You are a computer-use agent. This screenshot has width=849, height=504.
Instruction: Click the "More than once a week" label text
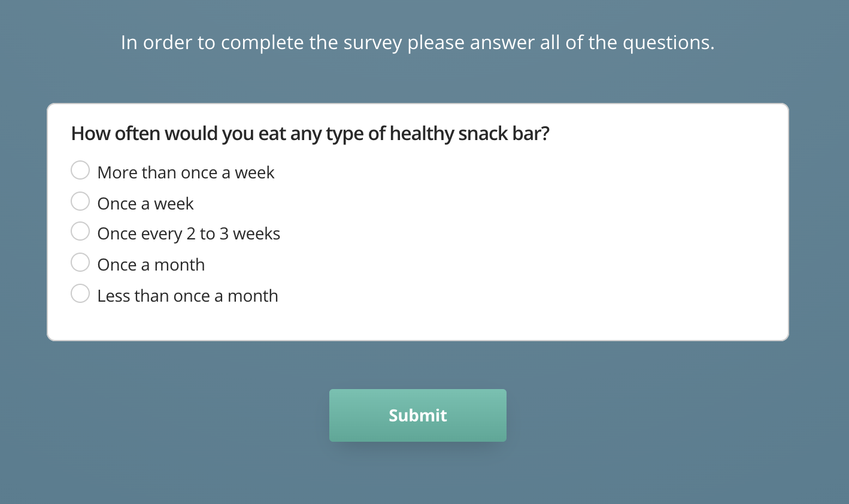(x=186, y=173)
